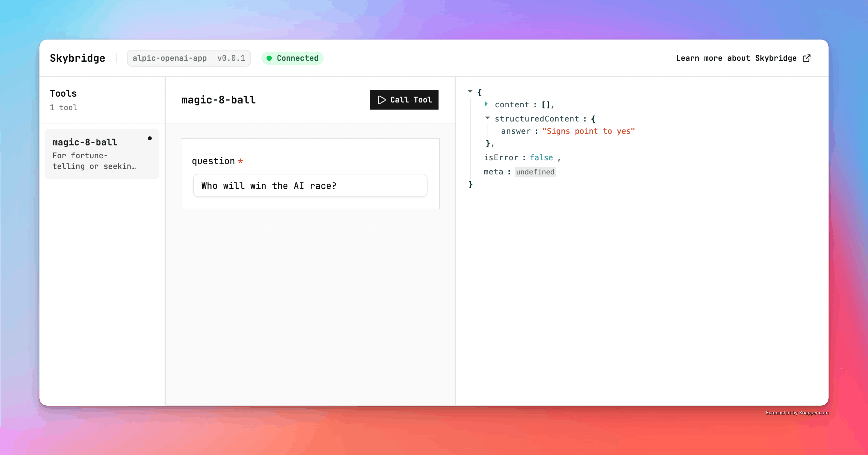Open the Tools section header
The height and width of the screenshot is (455, 868).
click(63, 93)
